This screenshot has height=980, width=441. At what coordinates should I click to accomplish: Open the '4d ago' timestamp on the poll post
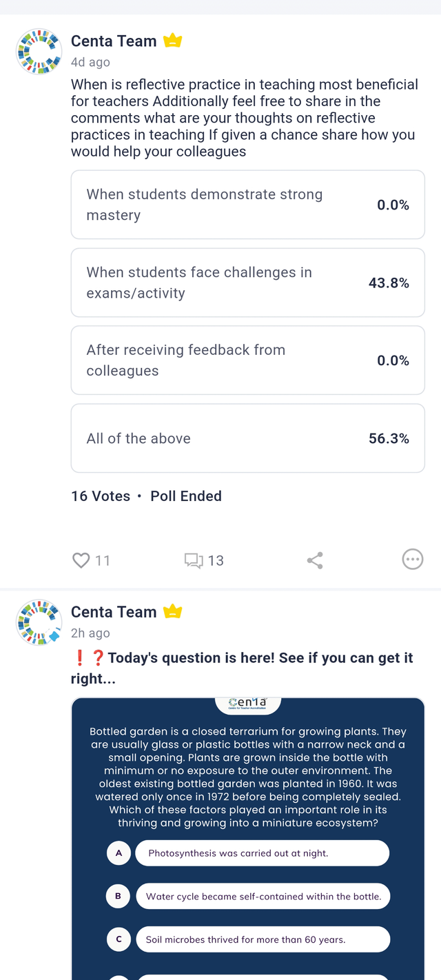pos(90,62)
